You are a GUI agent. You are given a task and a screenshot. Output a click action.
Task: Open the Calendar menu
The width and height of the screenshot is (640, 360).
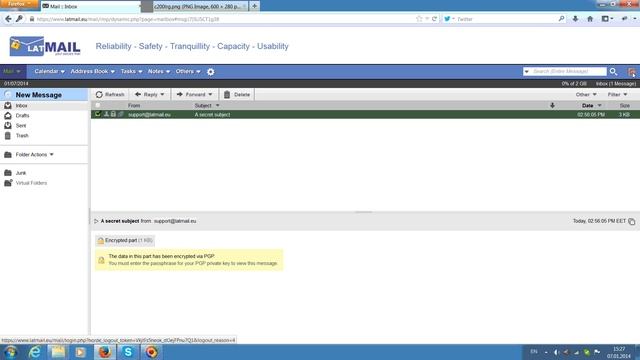tap(49, 71)
